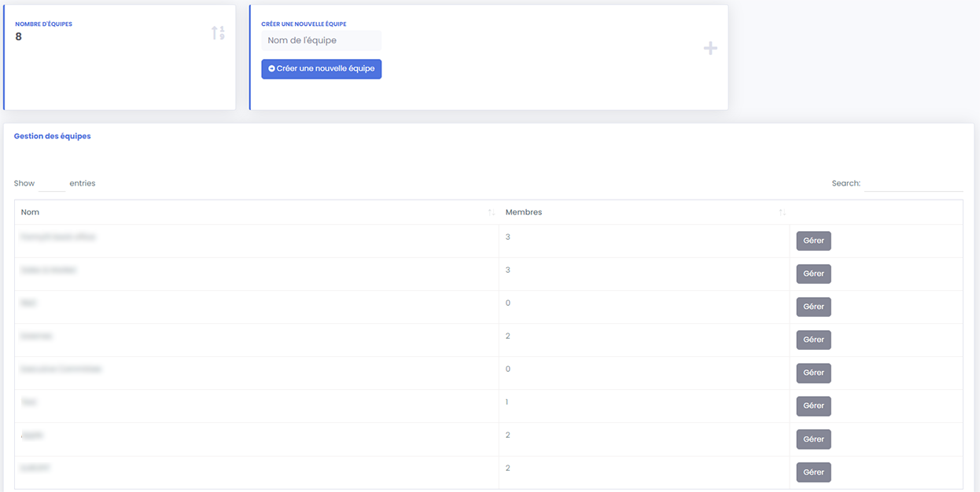Click the Membres cell showing 1
980x492 pixels.
(644, 406)
